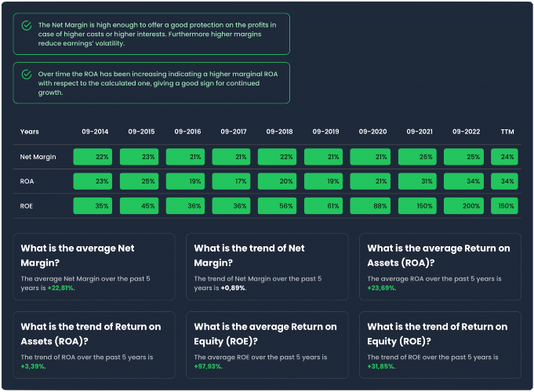Click the +22,81% average Net Margin value
The width and height of the screenshot is (534, 392).
[x=60, y=289]
